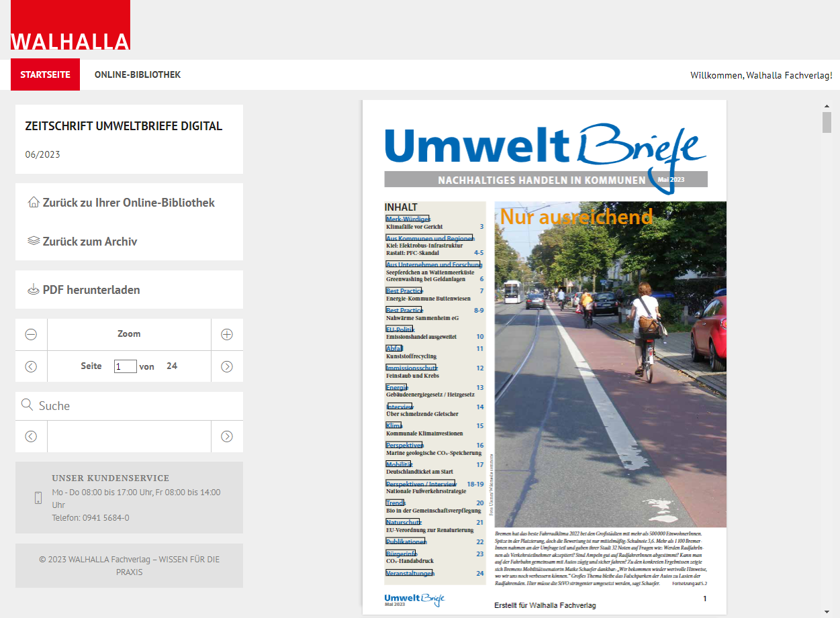Go to previous page using Seite arrow

coord(31,366)
